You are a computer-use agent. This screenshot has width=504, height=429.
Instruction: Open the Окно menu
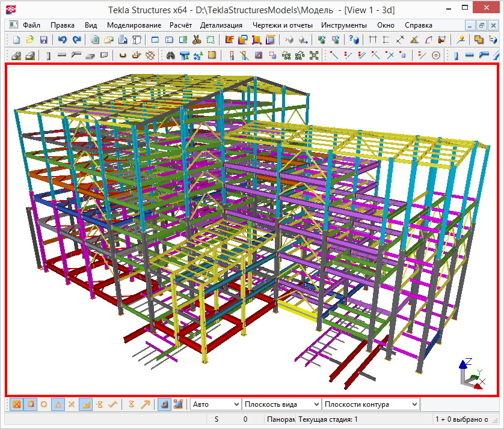386,25
